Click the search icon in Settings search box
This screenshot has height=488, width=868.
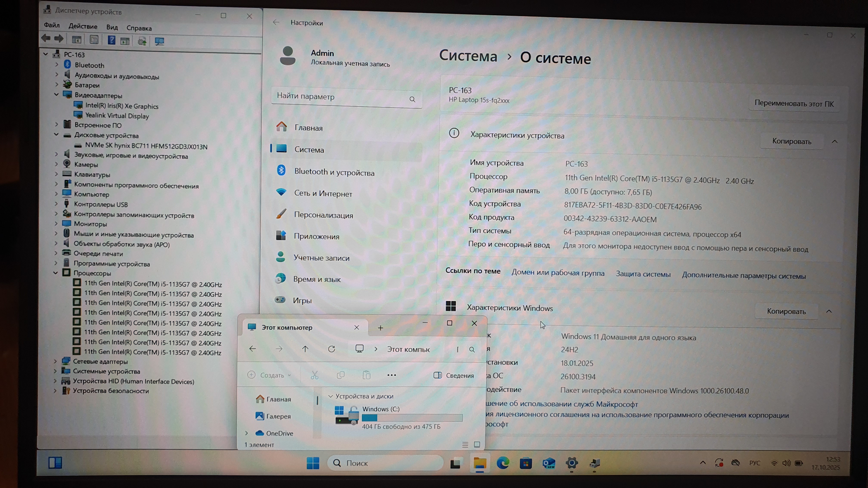412,99
